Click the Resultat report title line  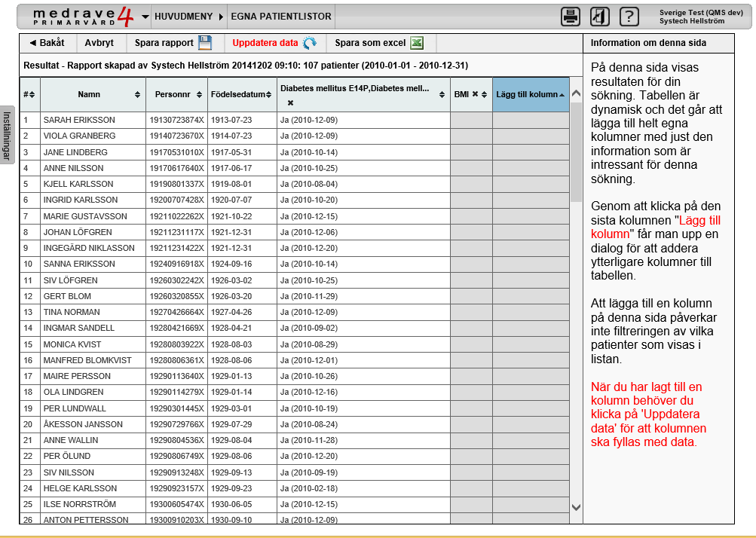pos(246,65)
